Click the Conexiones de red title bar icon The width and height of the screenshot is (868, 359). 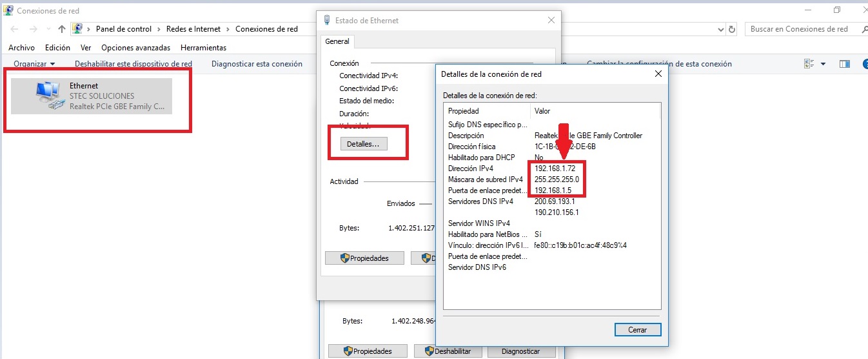pyautogui.click(x=8, y=10)
